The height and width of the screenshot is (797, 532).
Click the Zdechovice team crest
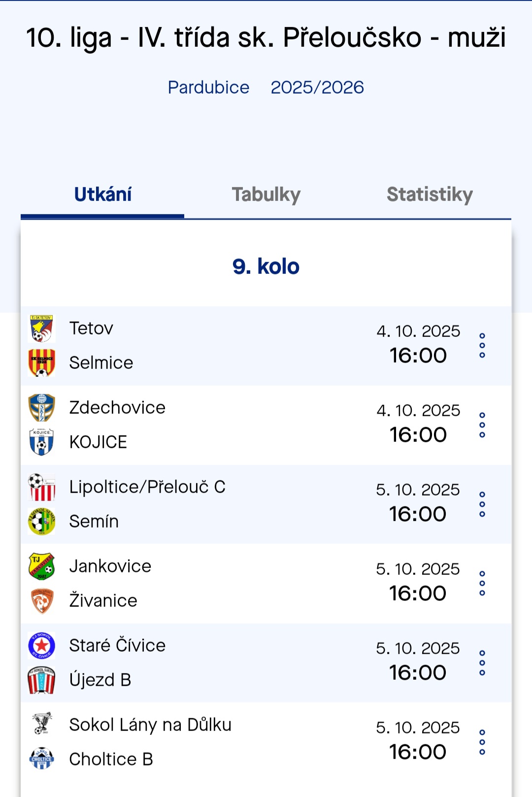pyautogui.click(x=42, y=408)
